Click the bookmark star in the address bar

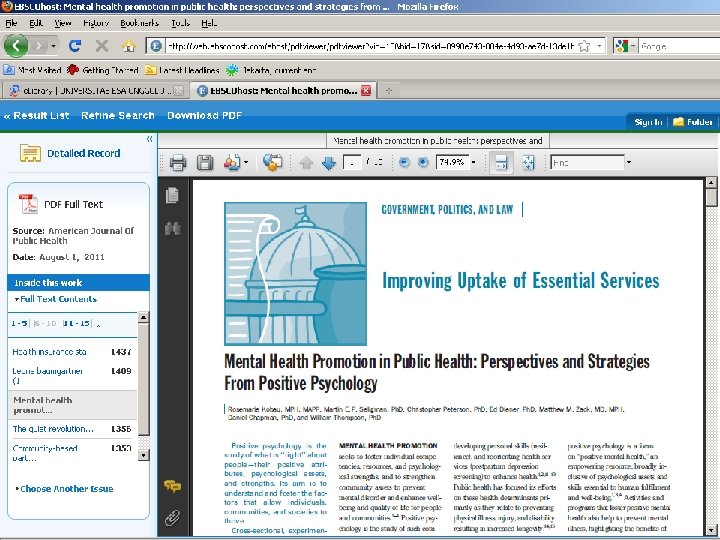coord(584,46)
